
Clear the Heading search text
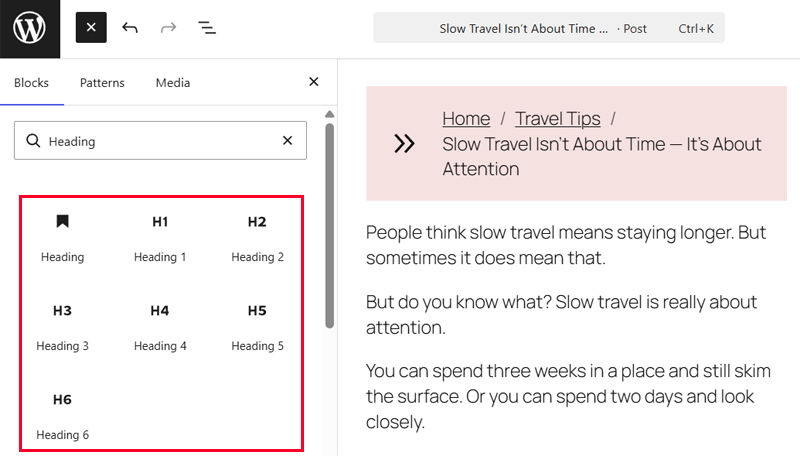click(x=288, y=141)
